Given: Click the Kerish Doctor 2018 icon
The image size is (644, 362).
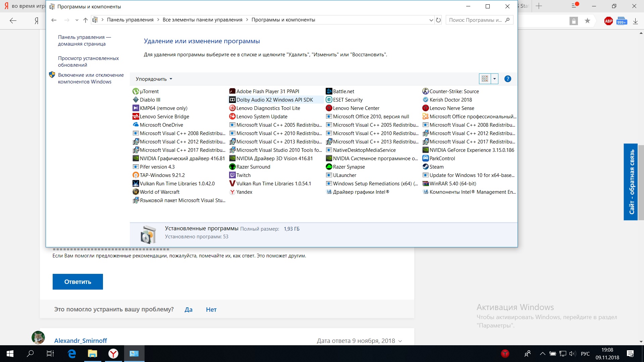Looking at the screenshot, I should click(x=426, y=100).
